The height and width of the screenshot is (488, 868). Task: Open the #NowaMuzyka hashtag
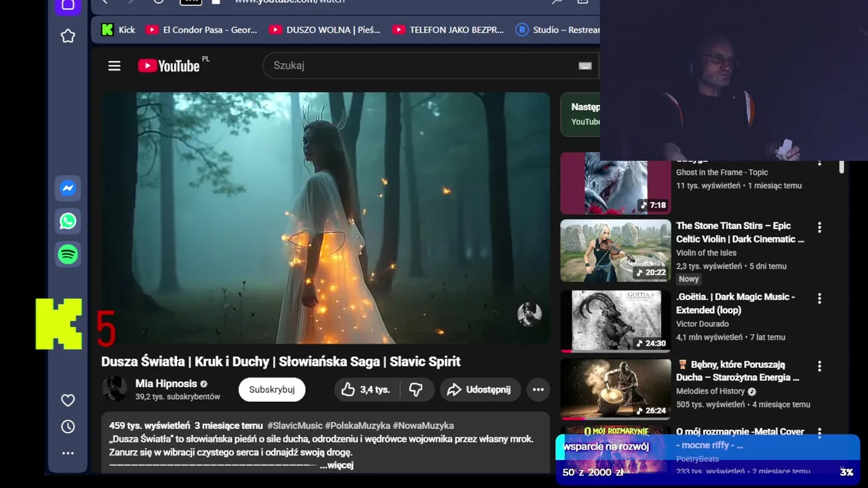tap(423, 426)
